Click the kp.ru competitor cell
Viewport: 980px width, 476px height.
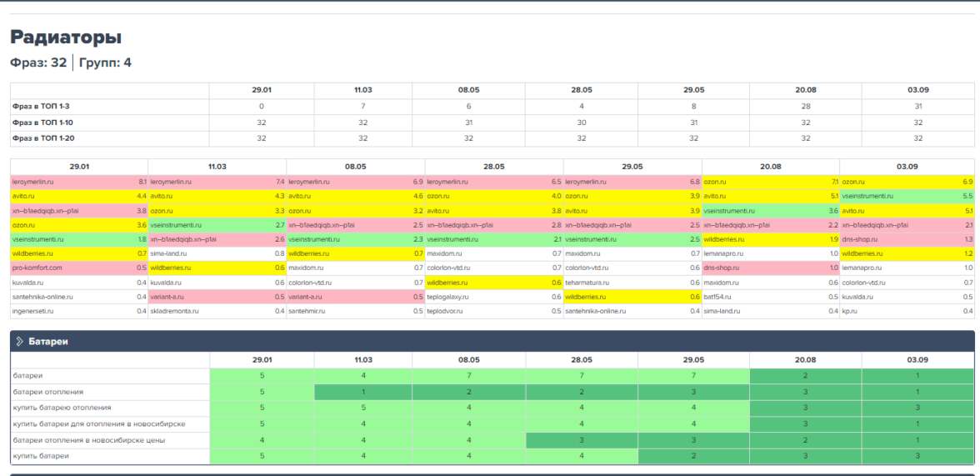(907, 311)
